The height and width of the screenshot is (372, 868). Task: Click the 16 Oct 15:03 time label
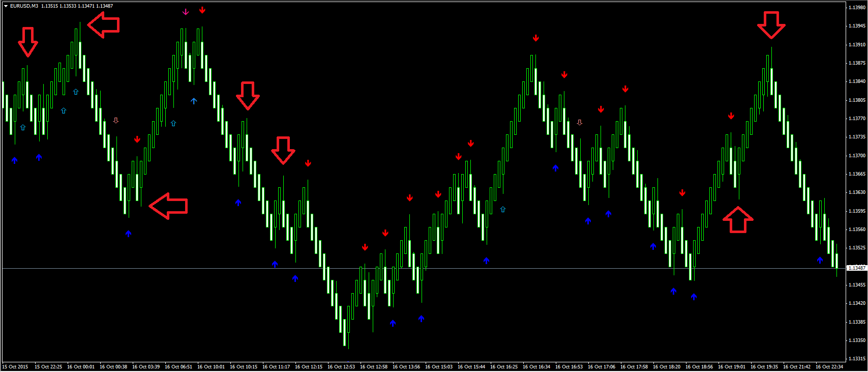(439, 367)
